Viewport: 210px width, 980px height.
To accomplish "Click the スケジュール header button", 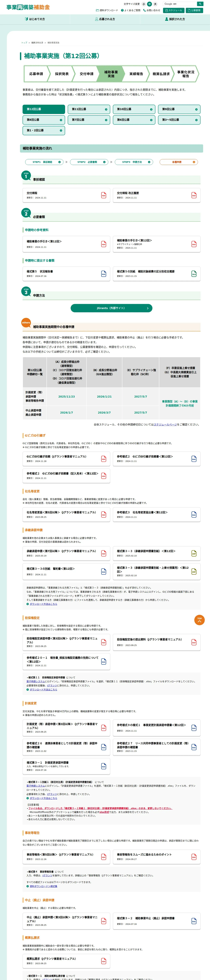I will (x=174, y=10).
